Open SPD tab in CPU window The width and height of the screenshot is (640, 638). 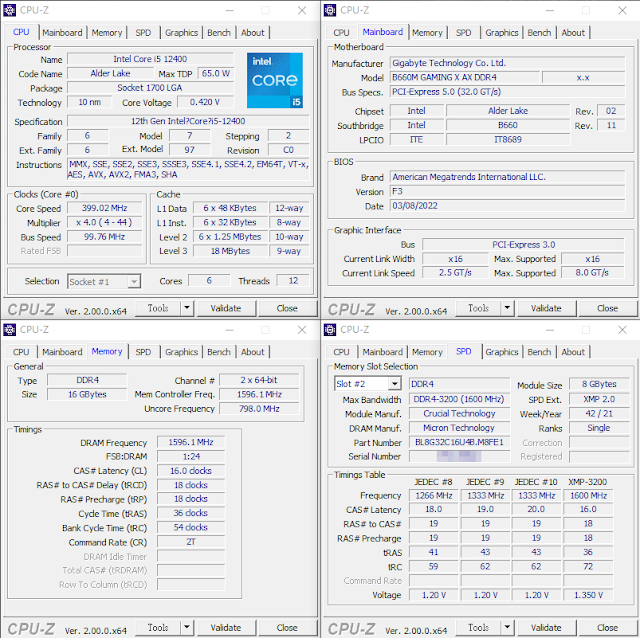[143, 33]
